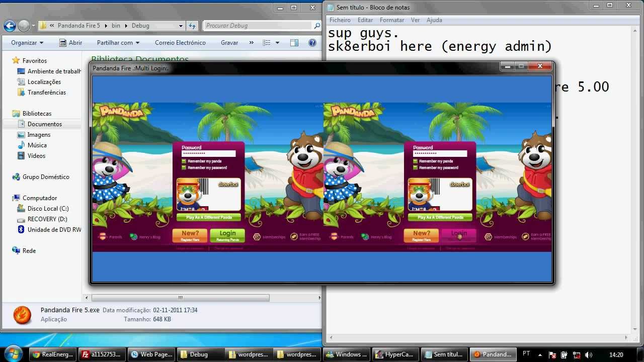
Task: Select Transferências under Favoritos
Action: coord(47,93)
